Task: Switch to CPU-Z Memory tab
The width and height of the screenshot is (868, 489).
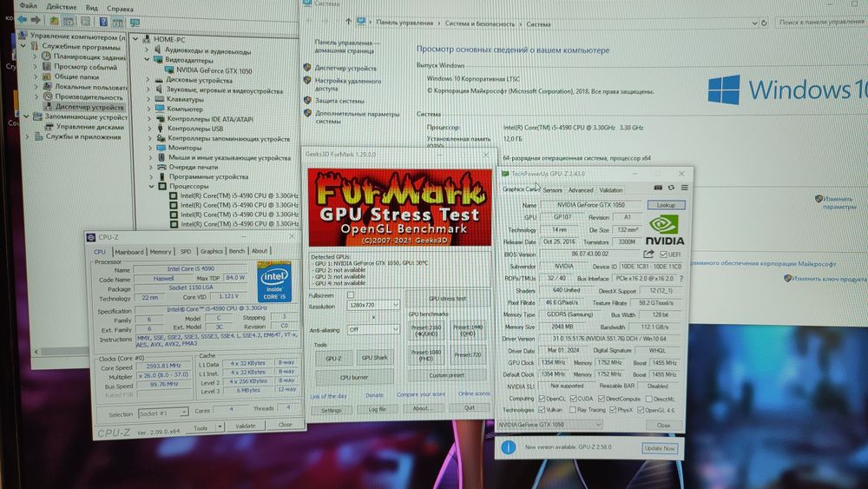Action: click(x=161, y=251)
